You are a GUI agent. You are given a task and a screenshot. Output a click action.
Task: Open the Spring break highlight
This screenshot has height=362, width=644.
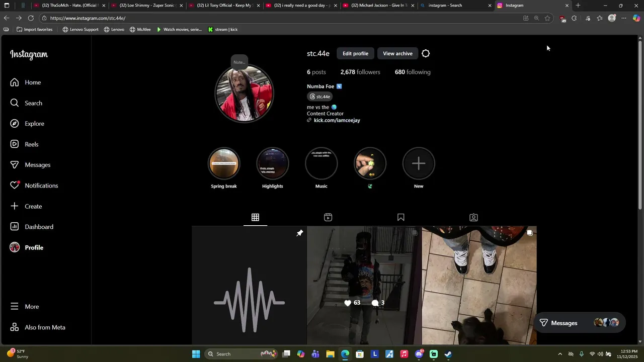point(224,163)
